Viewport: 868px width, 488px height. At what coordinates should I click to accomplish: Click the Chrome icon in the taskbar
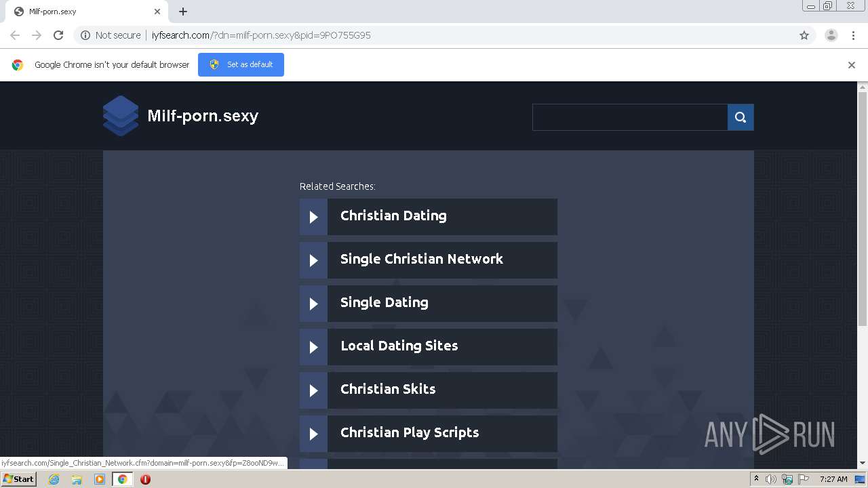123,479
